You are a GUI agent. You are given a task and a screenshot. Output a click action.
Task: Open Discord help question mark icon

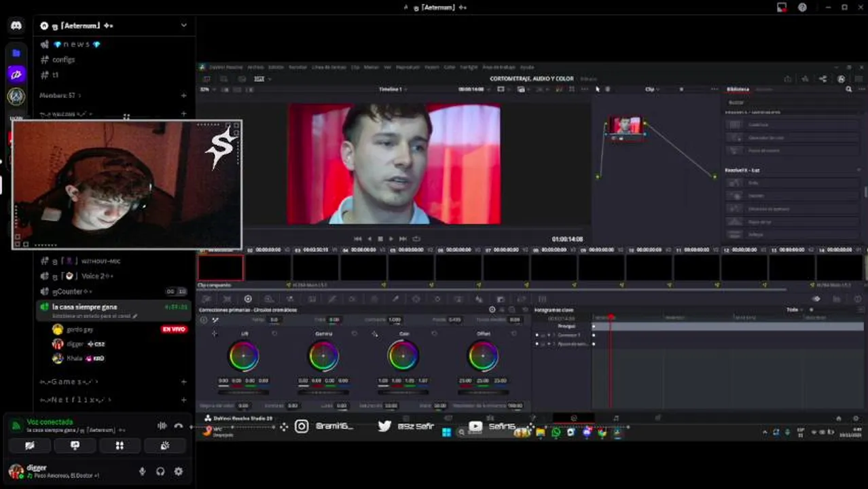tap(802, 7)
